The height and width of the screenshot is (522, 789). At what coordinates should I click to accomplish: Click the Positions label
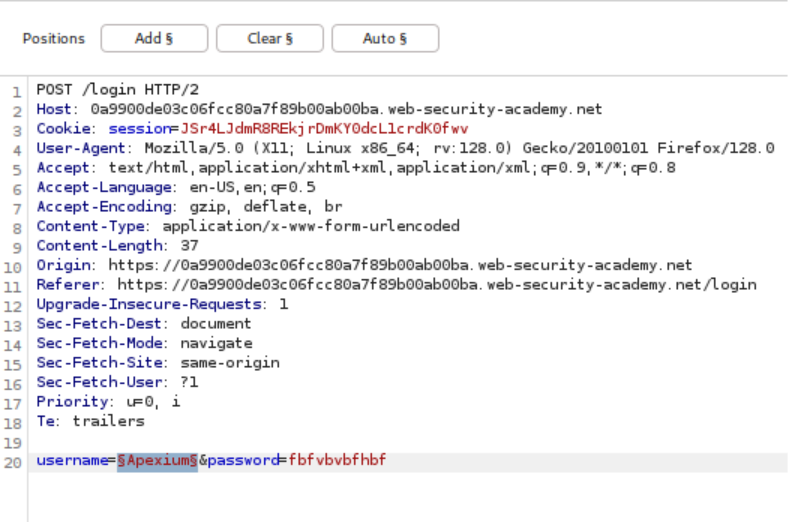point(54,39)
